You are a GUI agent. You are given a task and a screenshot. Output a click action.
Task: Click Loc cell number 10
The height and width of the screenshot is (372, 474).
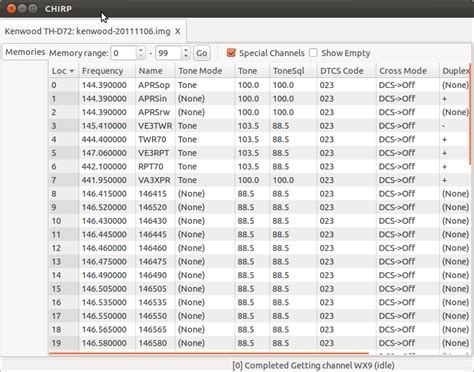(x=63, y=221)
